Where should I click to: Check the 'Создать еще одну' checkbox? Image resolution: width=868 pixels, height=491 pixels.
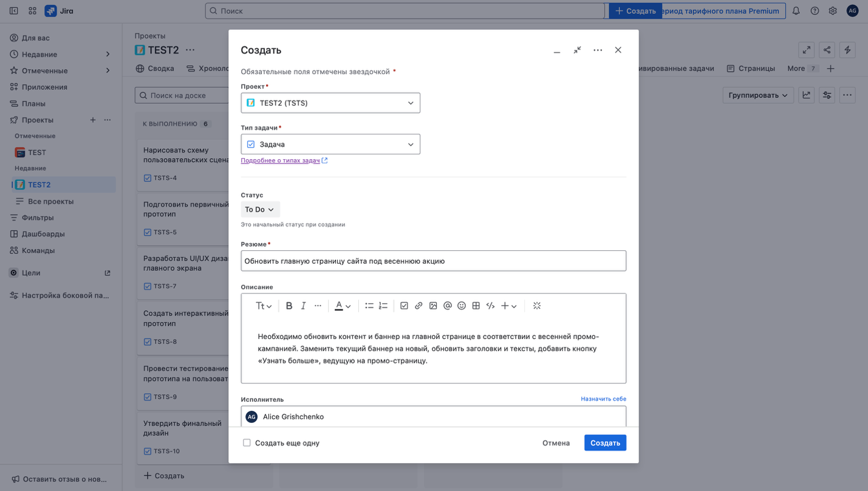point(247,443)
